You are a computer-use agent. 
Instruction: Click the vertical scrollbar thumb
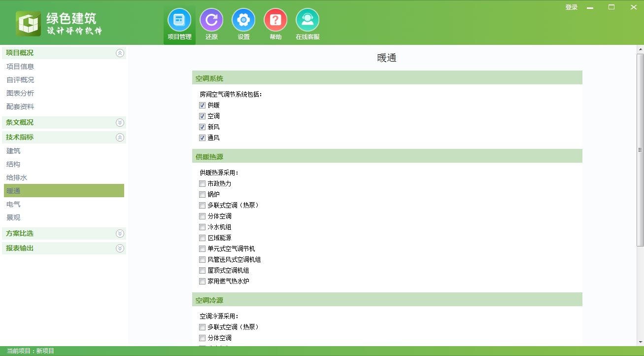pyautogui.click(x=640, y=149)
